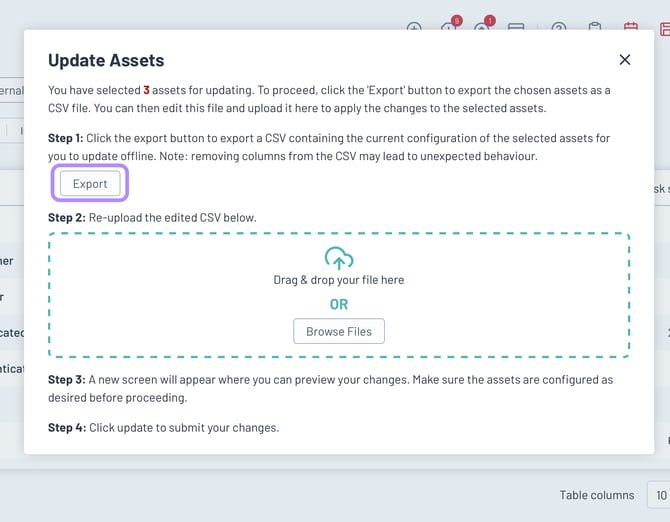
Task: Open the help question mark icon
Action: (559, 28)
